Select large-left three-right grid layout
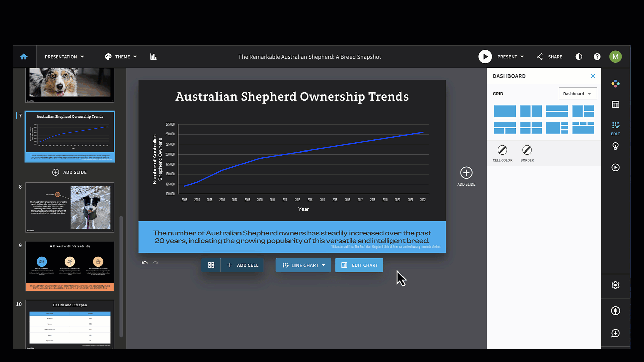This screenshot has height=362, width=644. 557,128
